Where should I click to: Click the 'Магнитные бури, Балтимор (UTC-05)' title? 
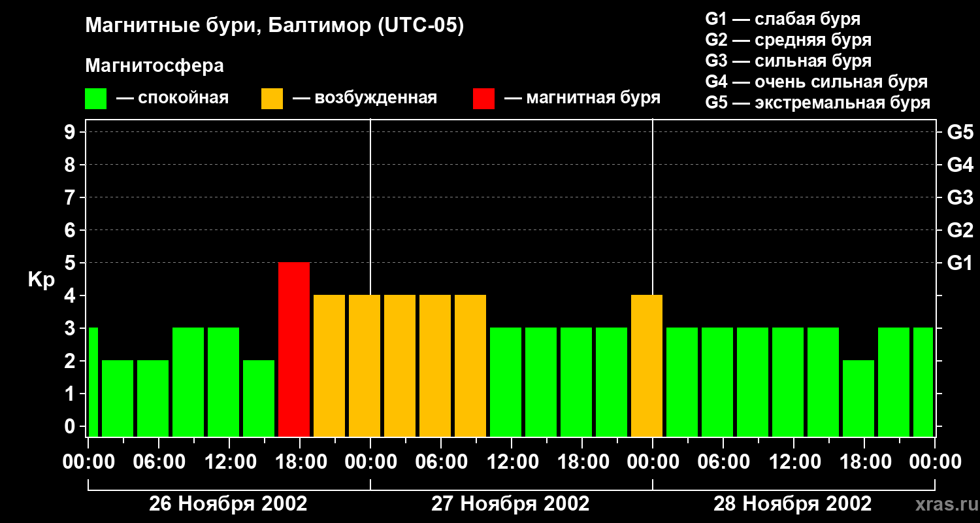point(274,26)
